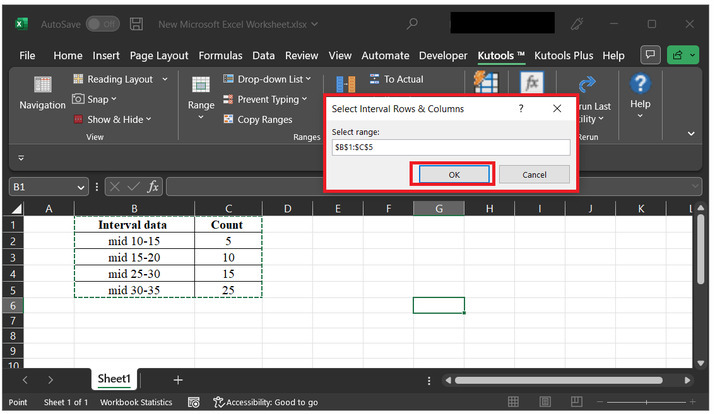Click the Kutools Help question mark icon
Screen dimensions: 715x414
click(640, 84)
